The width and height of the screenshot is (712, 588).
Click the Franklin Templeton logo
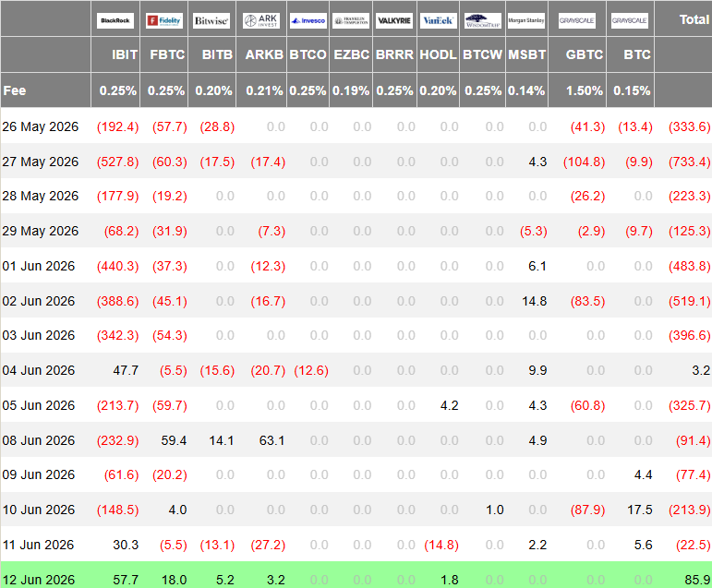(x=351, y=20)
